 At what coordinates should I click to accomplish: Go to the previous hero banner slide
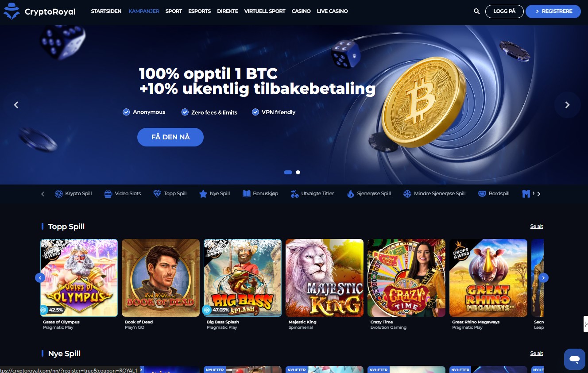(16, 105)
